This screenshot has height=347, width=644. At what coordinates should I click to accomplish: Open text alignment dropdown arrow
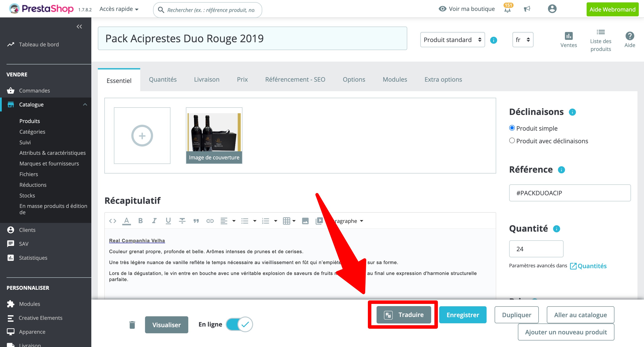(234, 221)
